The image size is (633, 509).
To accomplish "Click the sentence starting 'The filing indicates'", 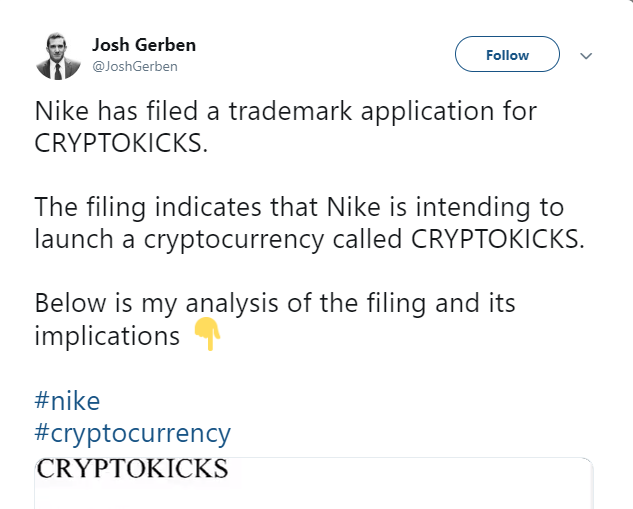I will coord(309,223).
